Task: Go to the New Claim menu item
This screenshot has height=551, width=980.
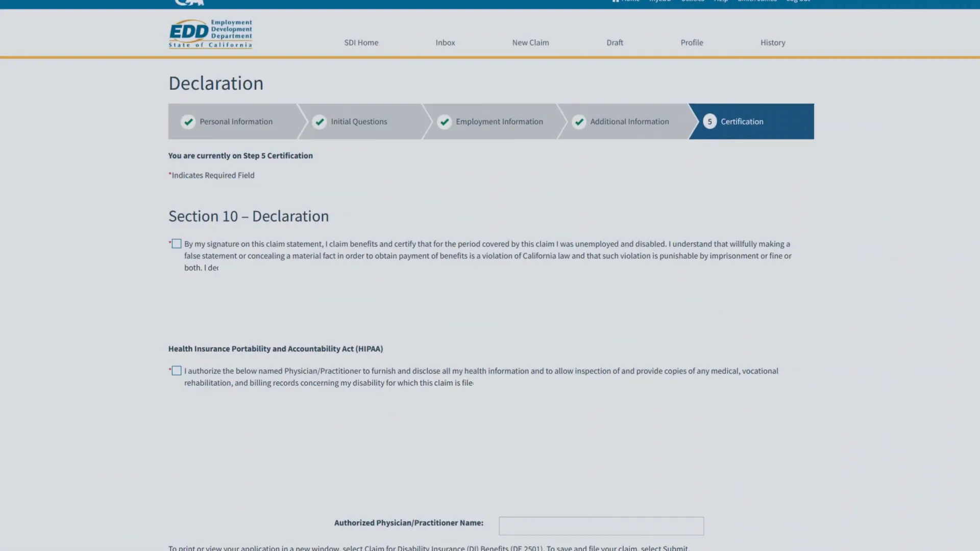Action: click(x=530, y=43)
